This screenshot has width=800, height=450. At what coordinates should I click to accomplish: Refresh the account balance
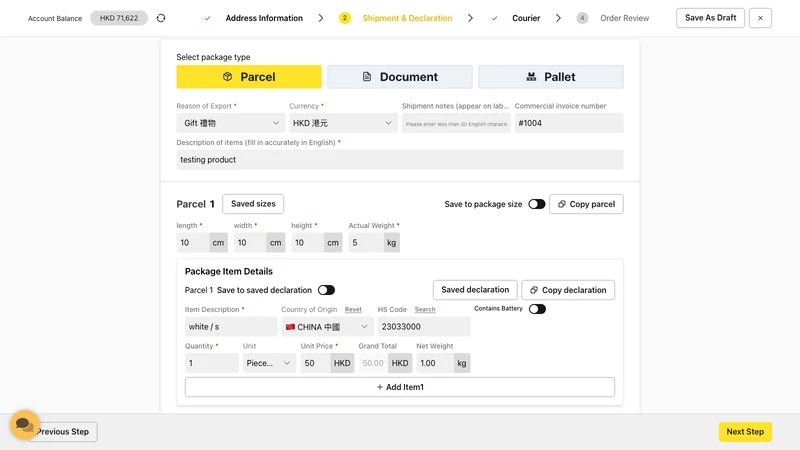tap(161, 18)
